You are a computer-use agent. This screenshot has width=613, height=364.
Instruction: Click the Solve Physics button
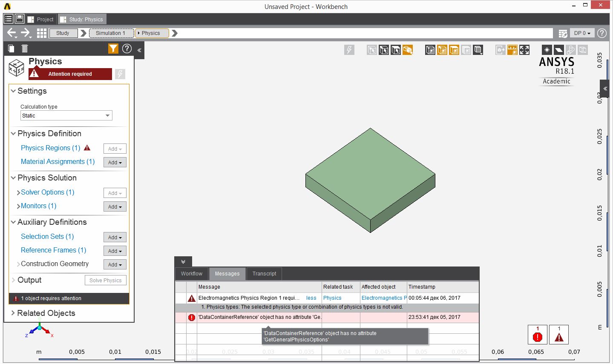[106, 280]
